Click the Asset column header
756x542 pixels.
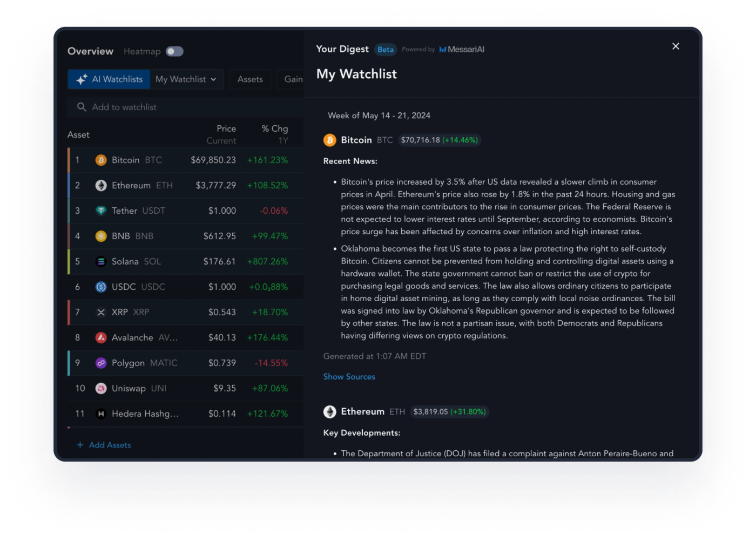(x=79, y=135)
